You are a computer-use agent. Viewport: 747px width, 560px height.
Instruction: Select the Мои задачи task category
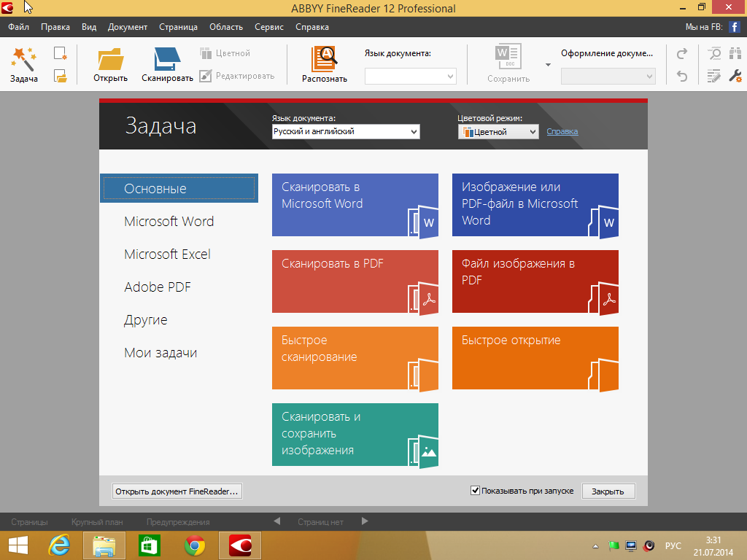pos(160,353)
